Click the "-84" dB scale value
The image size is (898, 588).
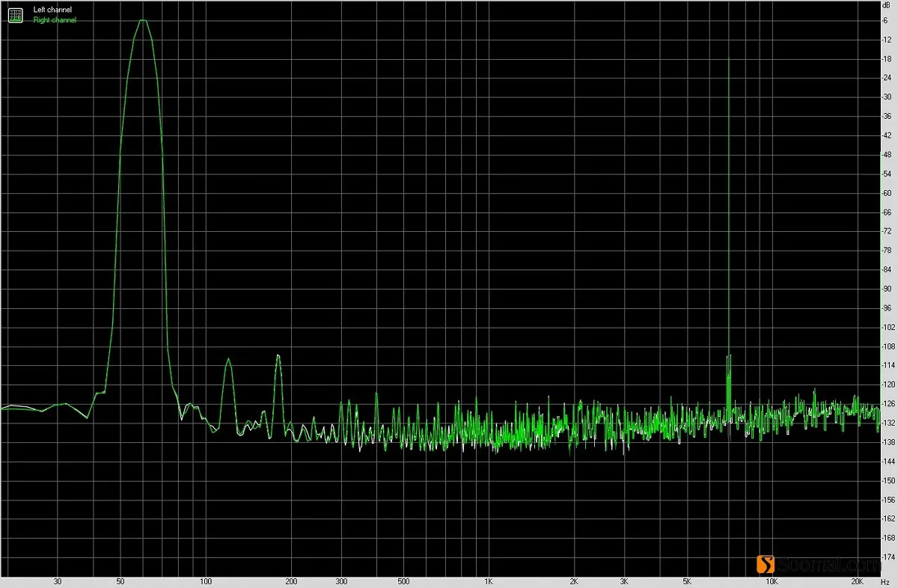887,269
